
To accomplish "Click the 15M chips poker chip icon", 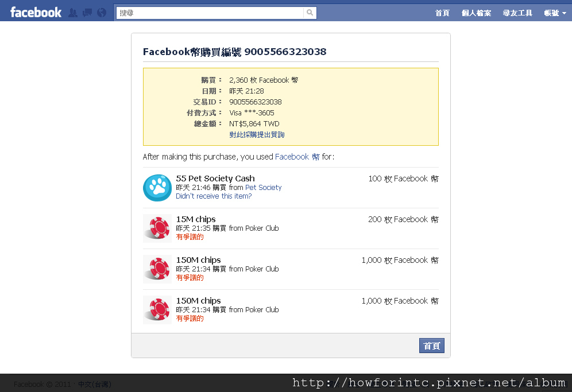I will [157, 228].
